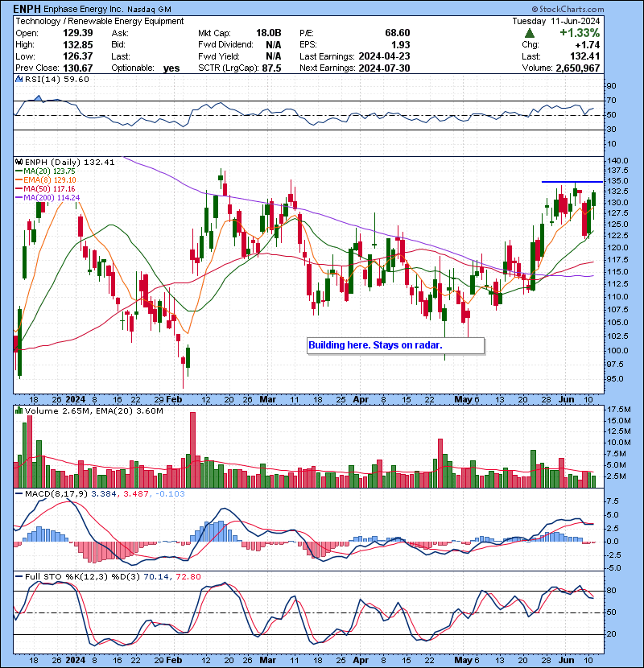The image size is (644, 668).
Task: Click the bar icon beside the Volume label
Action: tap(19, 410)
